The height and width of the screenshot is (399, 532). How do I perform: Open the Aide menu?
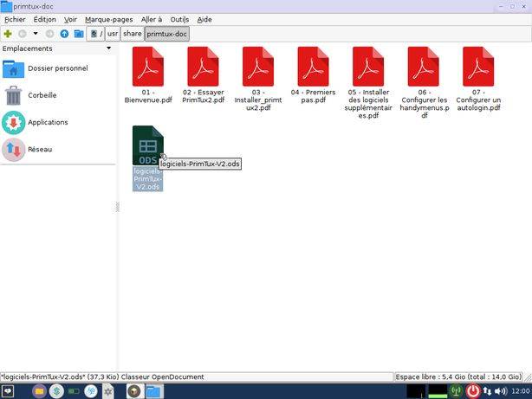[x=204, y=20]
